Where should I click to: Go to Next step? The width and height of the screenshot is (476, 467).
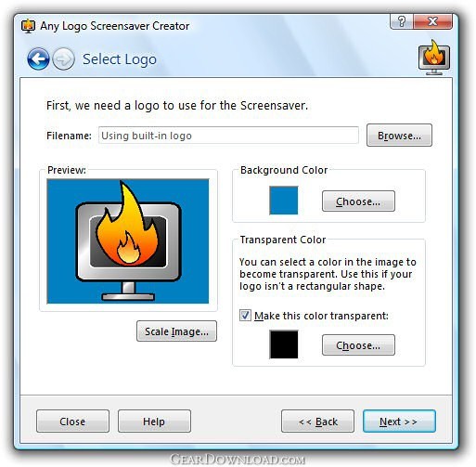[399, 422]
